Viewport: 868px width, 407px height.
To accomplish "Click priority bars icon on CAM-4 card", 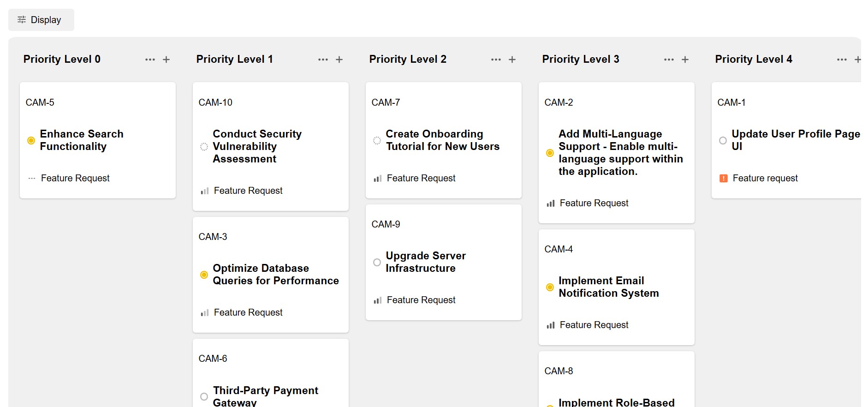I will [x=551, y=325].
